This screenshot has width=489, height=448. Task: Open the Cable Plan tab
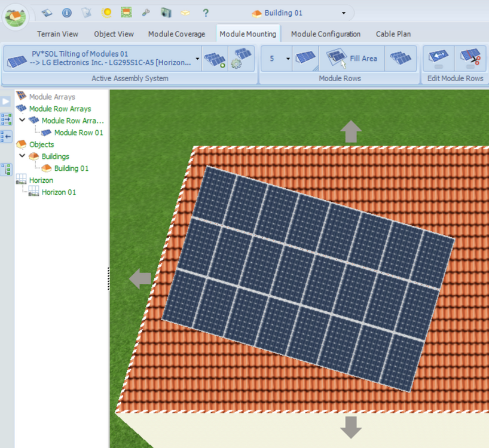click(x=393, y=34)
